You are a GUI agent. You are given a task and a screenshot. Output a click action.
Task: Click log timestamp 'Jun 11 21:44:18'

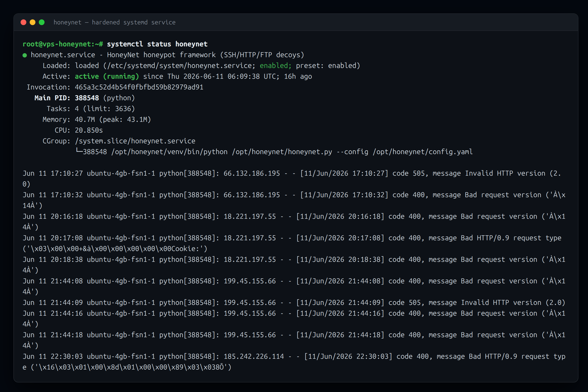point(53,335)
